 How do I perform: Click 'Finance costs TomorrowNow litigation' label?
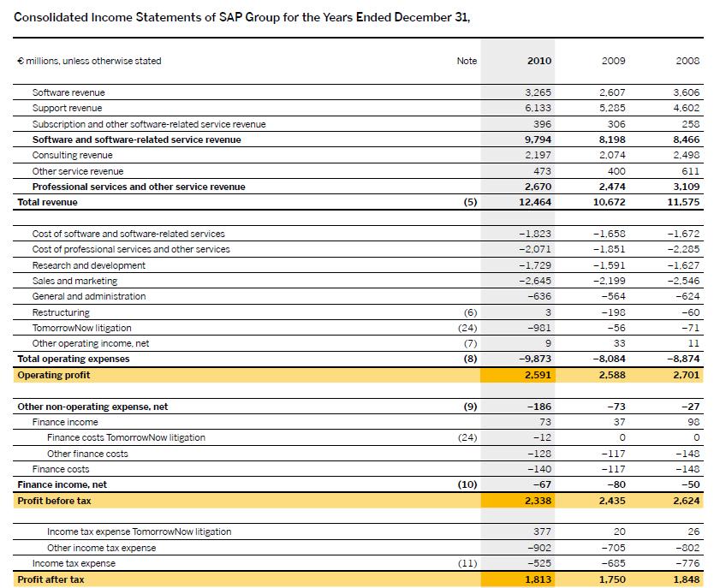[126, 437]
